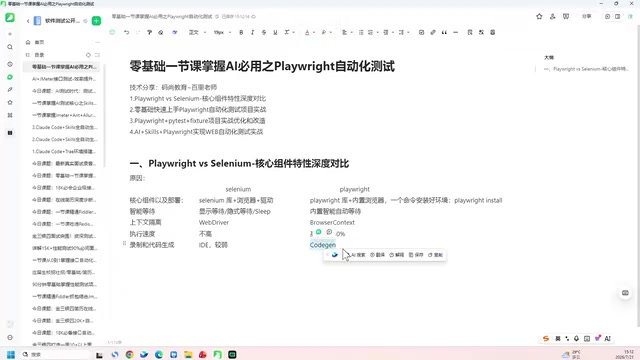The height and width of the screenshot is (360, 640).
Task: Insert a numbered list
Action: click(x=371, y=32)
